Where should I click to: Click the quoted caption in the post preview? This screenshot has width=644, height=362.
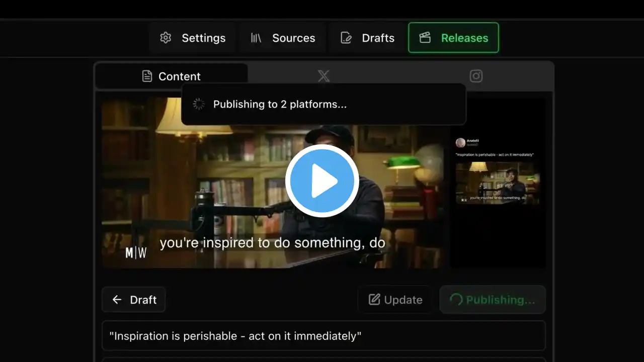click(x=495, y=154)
